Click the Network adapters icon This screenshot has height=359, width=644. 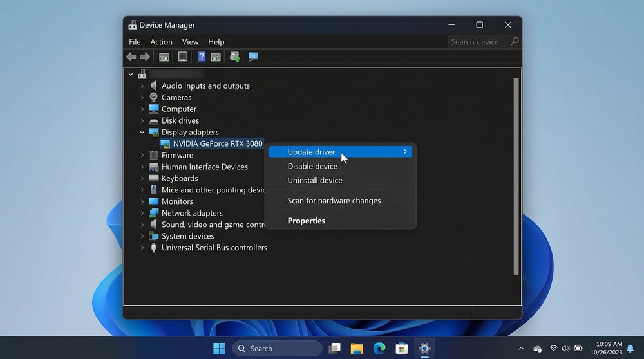point(154,213)
